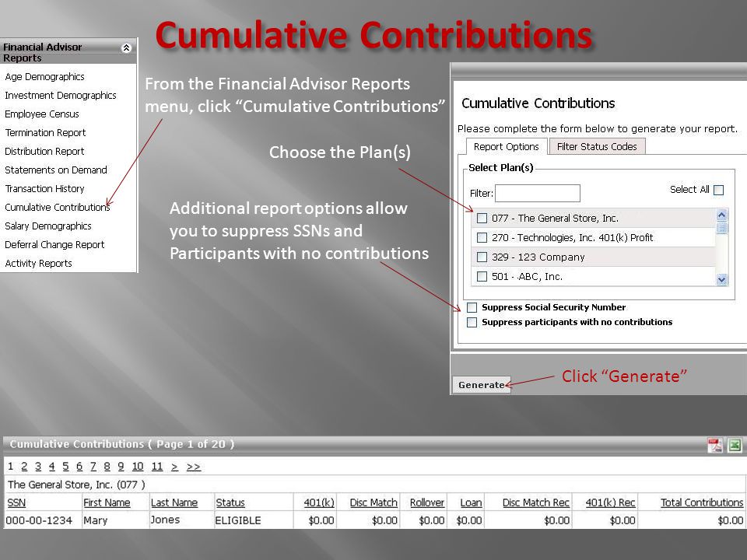Viewport: 747px width, 560px height.
Task: Click the plan Filter text field
Action: (538, 194)
